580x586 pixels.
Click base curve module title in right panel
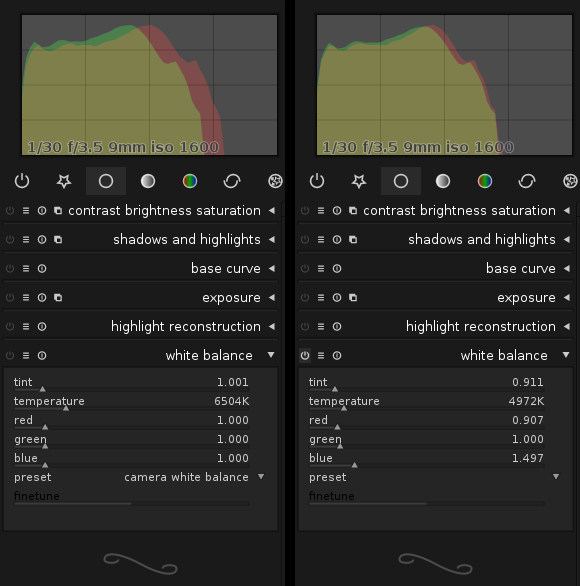[x=521, y=268]
